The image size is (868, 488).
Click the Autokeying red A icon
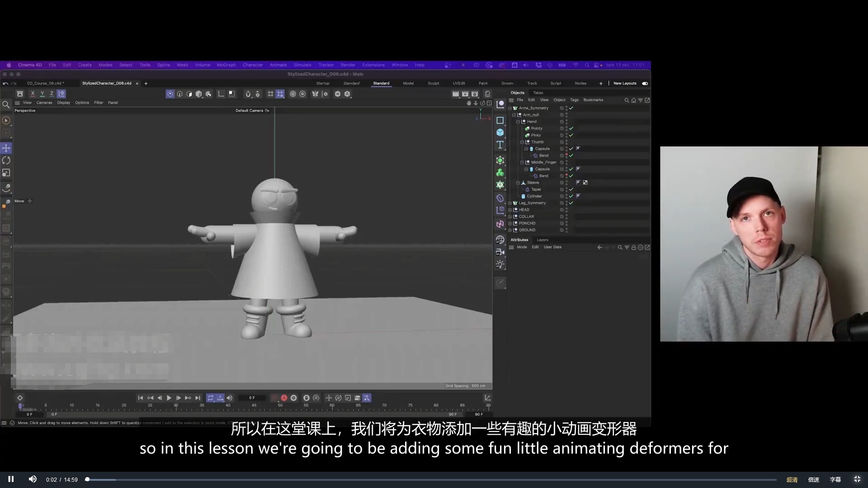[284, 398]
